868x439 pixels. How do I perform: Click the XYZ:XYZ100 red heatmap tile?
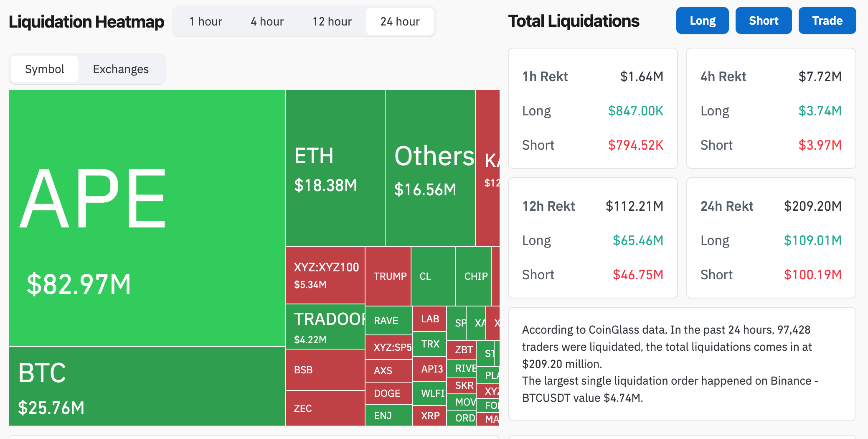[x=325, y=275]
